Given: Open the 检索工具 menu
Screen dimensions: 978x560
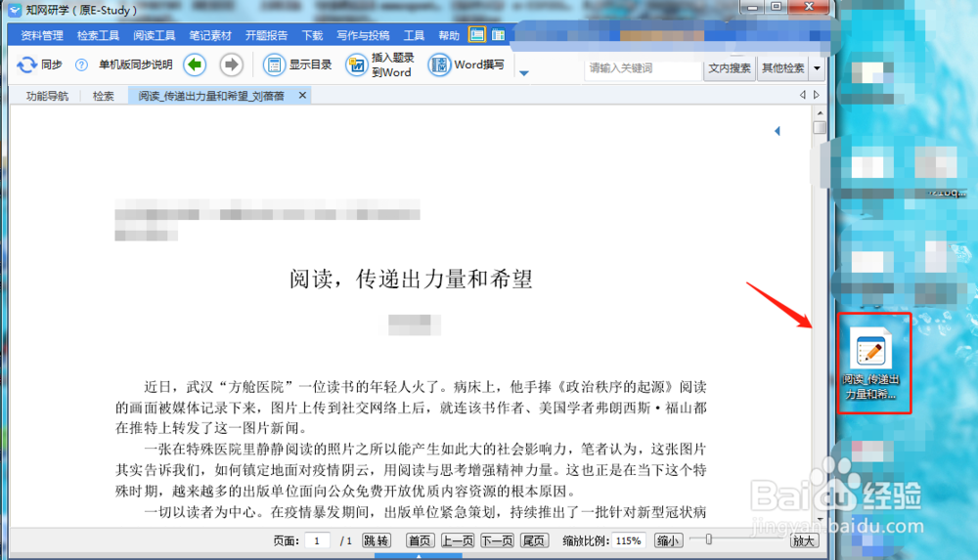Looking at the screenshot, I should [98, 35].
